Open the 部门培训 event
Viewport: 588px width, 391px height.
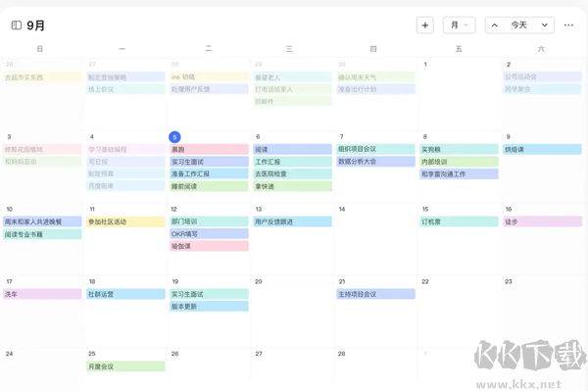coord(209,221)
